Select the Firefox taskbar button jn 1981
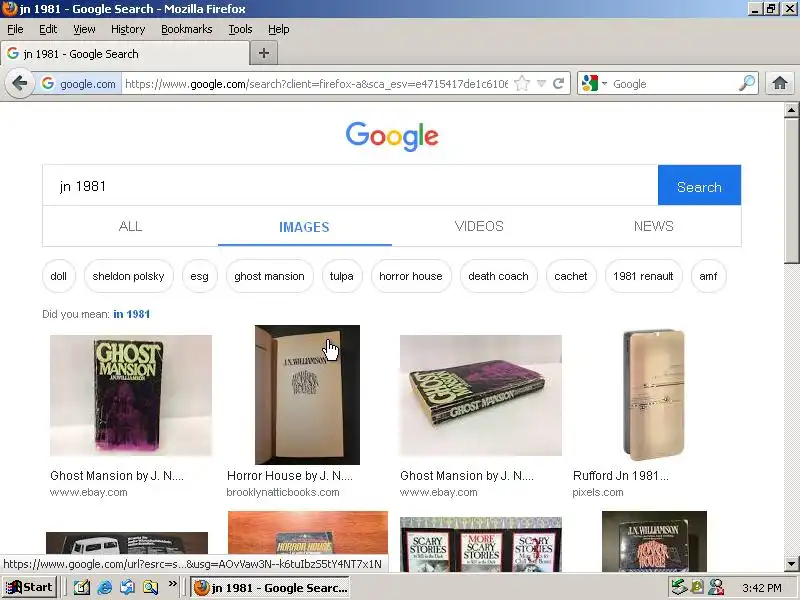800x600 pixels. coord(270,587)
